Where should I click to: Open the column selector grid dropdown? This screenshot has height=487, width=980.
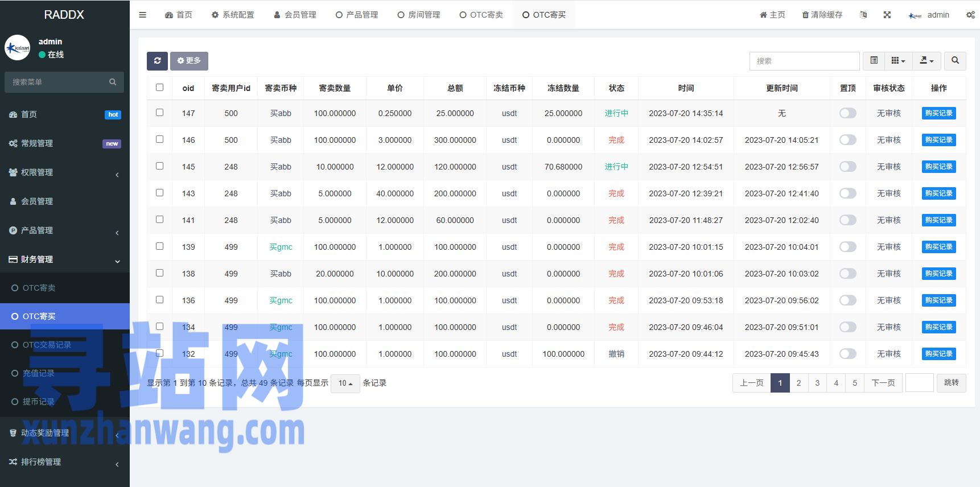click(x=898, y=61)
